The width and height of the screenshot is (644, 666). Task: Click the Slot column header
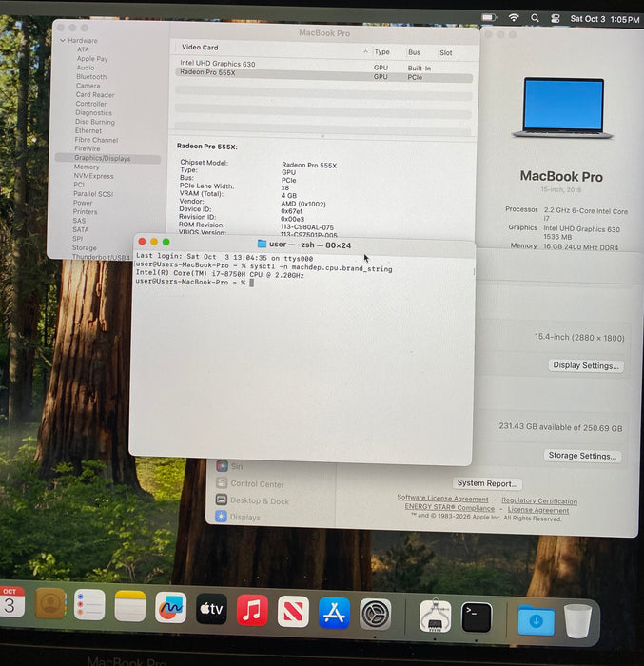(x=445, y=52)
